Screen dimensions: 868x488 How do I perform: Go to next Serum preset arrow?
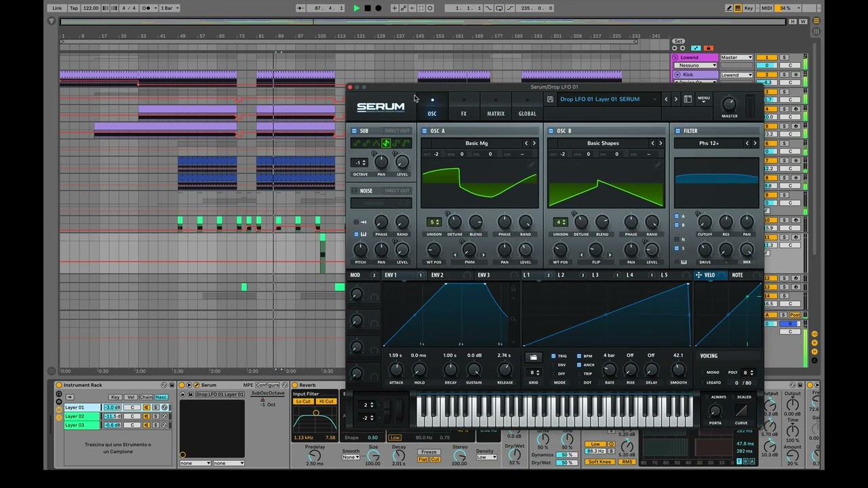(676, 99)
